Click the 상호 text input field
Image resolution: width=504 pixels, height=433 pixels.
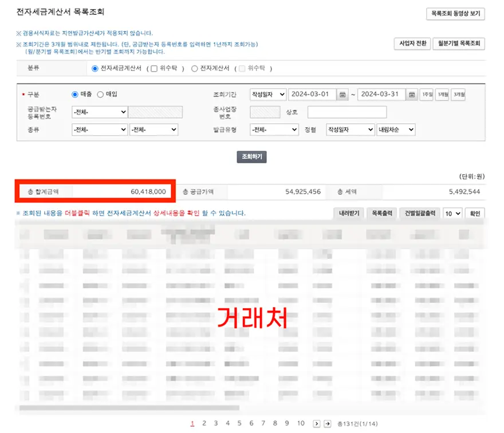tap(346, 112)
